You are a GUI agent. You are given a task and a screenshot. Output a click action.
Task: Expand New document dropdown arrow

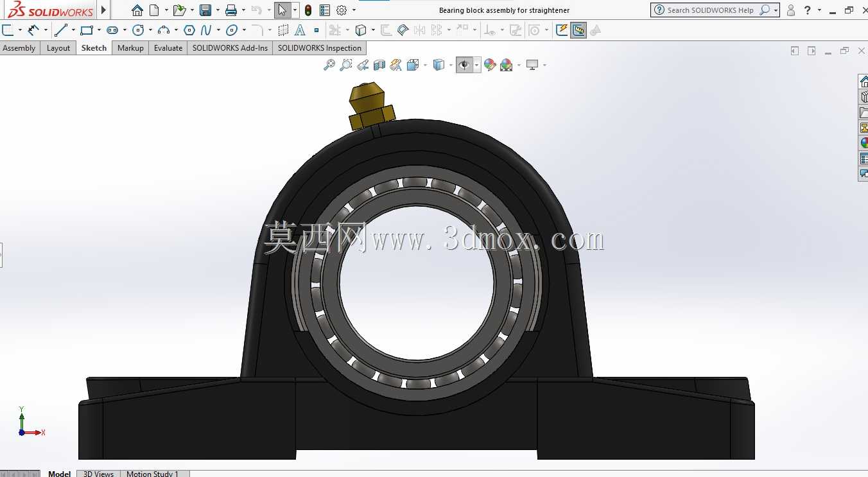pyautogui.click(x=166, y=10)
